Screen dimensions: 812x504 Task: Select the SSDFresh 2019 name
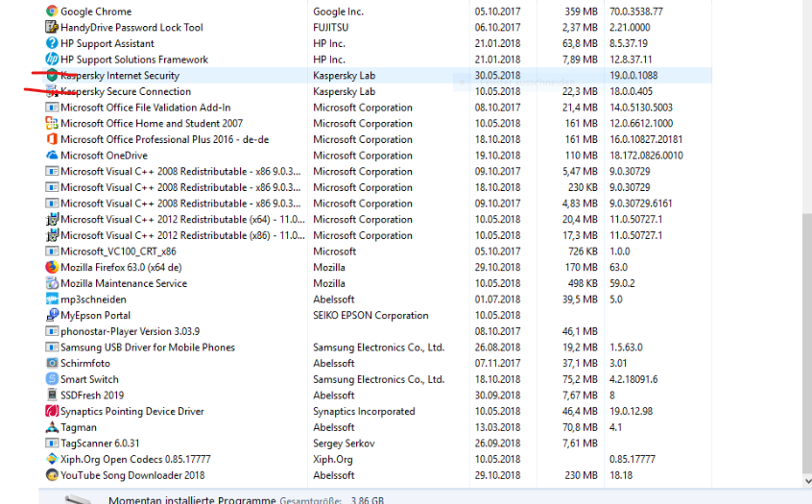pos(92,396)
